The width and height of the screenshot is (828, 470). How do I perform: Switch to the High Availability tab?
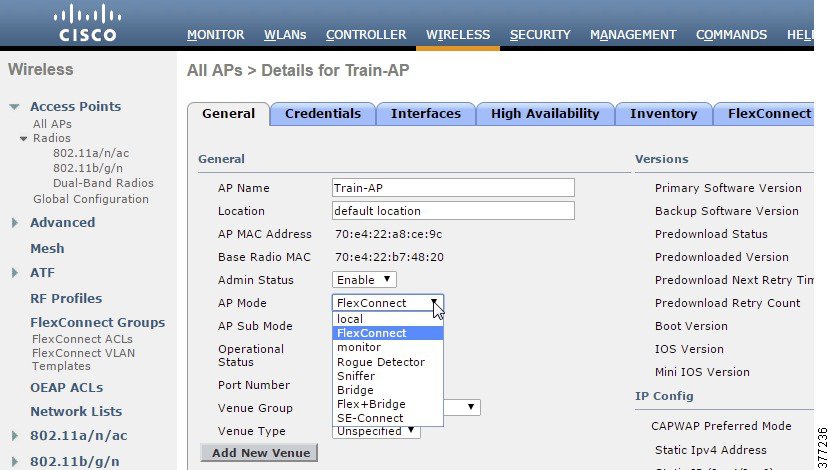pyautogui.click(x=545, y=114)
